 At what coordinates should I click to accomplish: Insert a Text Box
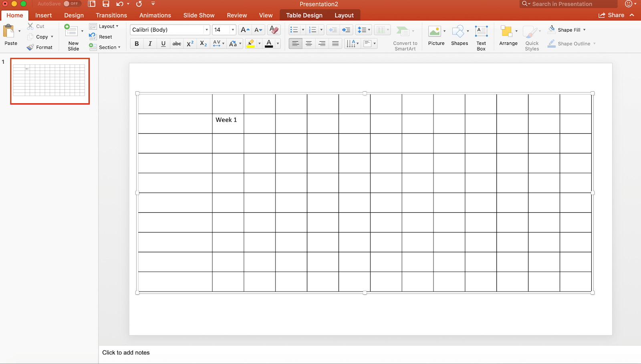point(481,38)
